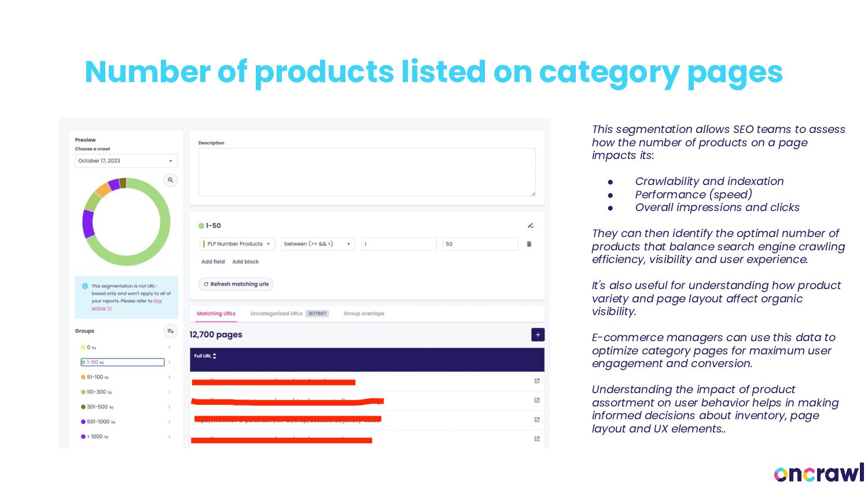This screenshot has height=488, width=868.
Task: Open the crawl date dropdown showing October 17, 2023
Action: (126, 161)
